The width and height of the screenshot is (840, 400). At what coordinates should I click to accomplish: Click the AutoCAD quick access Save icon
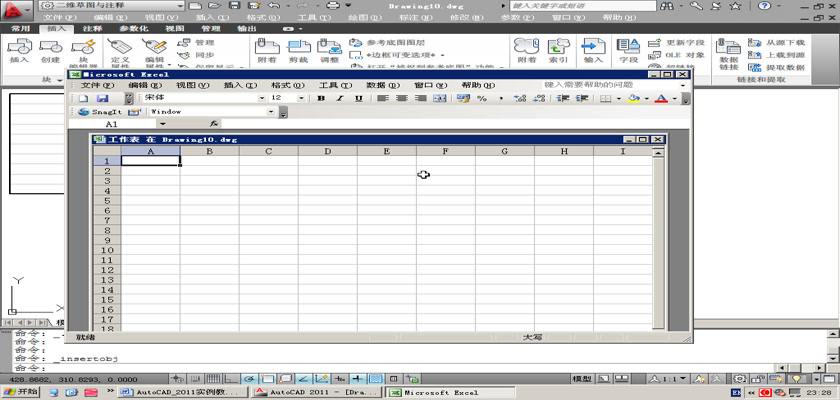(x=234, y=6)
